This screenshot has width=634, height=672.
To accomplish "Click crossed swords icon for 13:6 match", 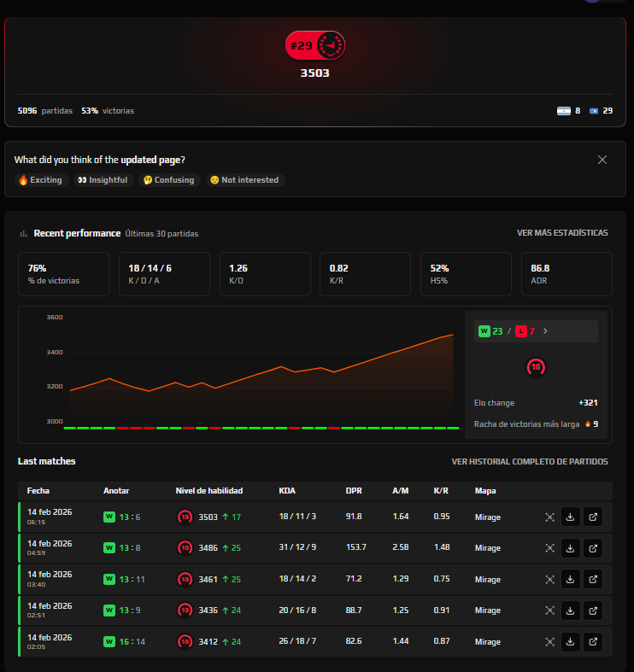I will click(x=549, y=517).
